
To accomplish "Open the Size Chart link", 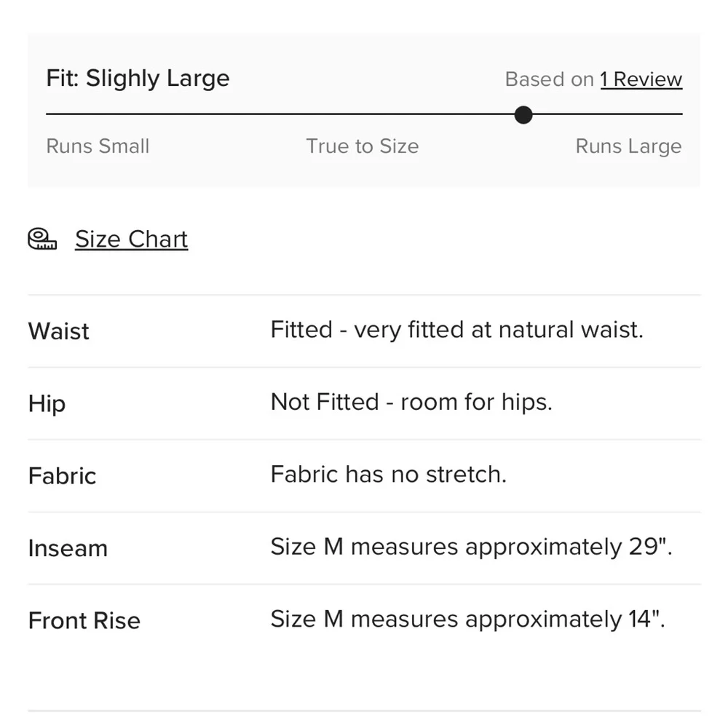I will click(131, 239).
